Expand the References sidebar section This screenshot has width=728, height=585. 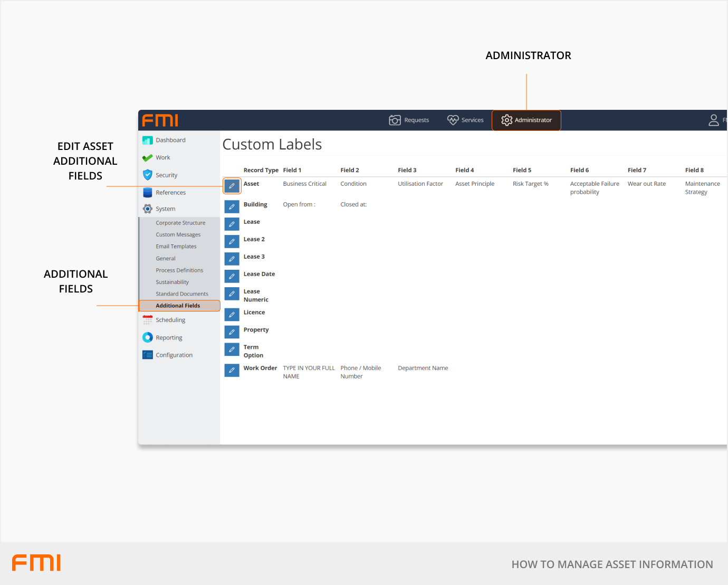click(x=170, y=193)
